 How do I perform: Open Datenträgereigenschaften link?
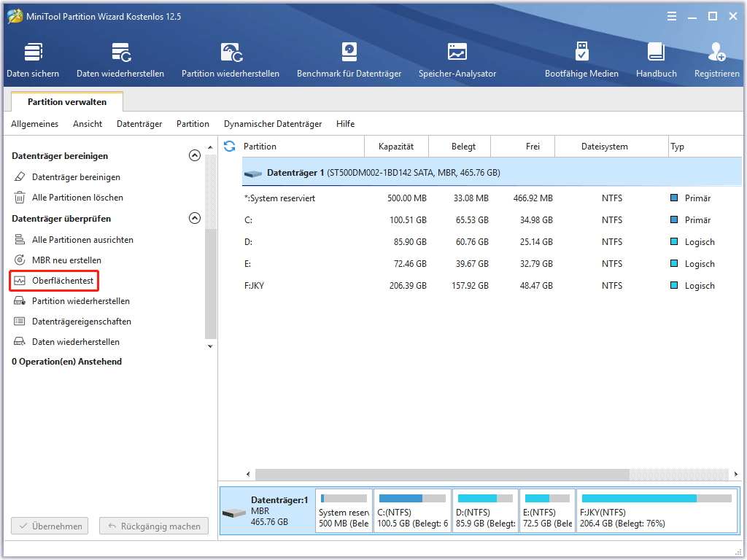pyautogui.click(x=82, y=322)
